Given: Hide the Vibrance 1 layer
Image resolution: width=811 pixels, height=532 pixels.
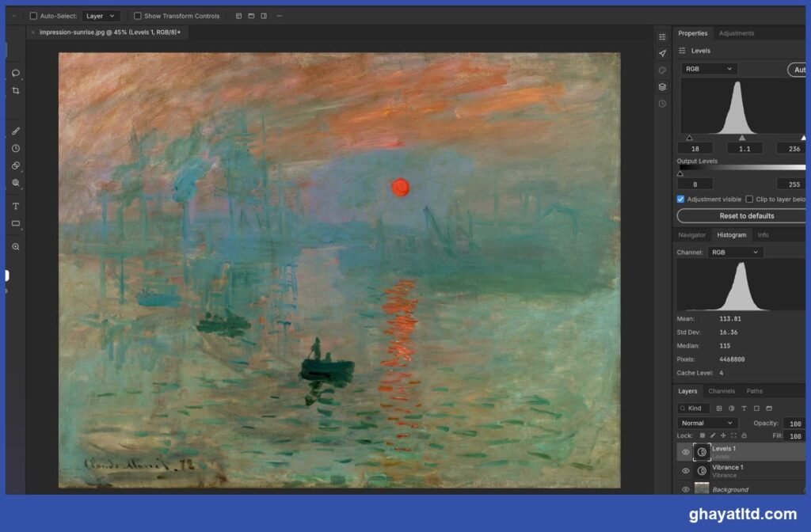Looking at the screenshot, I should coord(685,471).
